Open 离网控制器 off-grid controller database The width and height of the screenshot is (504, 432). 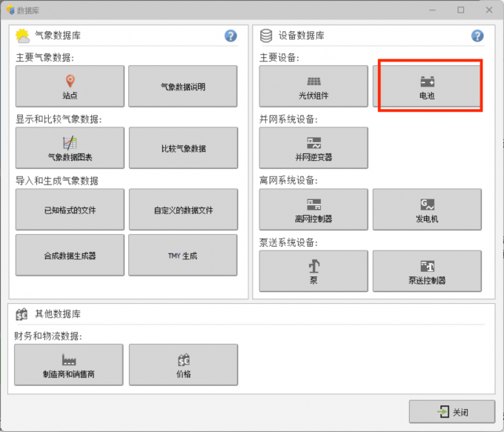coord(314,210)
